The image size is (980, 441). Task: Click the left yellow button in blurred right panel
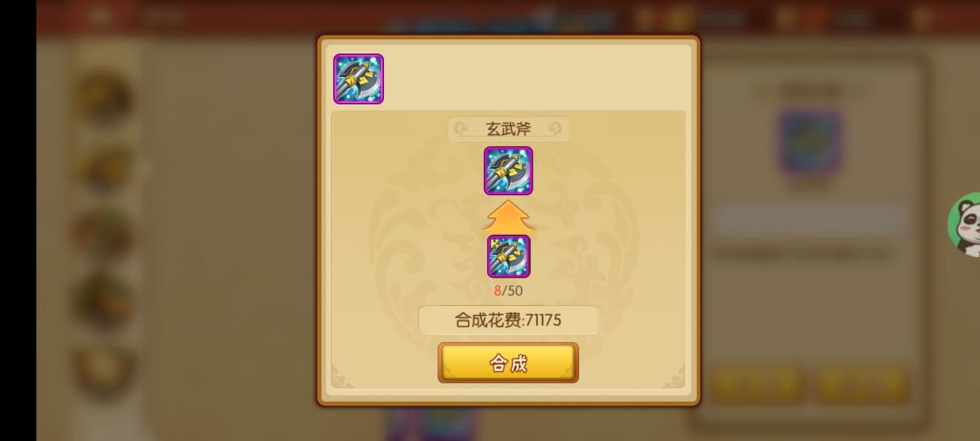pos(758,384)
